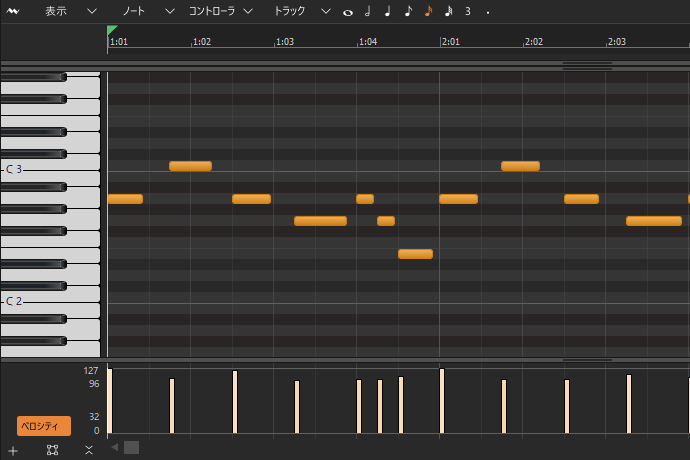Open the 表示 menu
This screenshot has width=690, height=460.
pos(56,11)
